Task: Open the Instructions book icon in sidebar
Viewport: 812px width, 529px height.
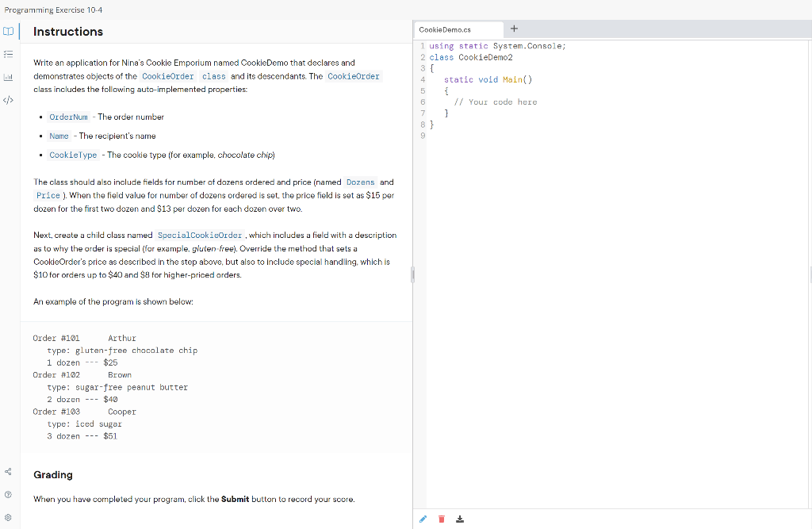Action: tap(8, 31)
